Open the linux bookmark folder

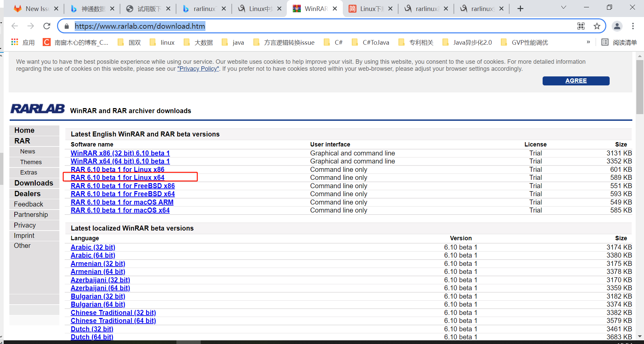[x=162, y=42]
